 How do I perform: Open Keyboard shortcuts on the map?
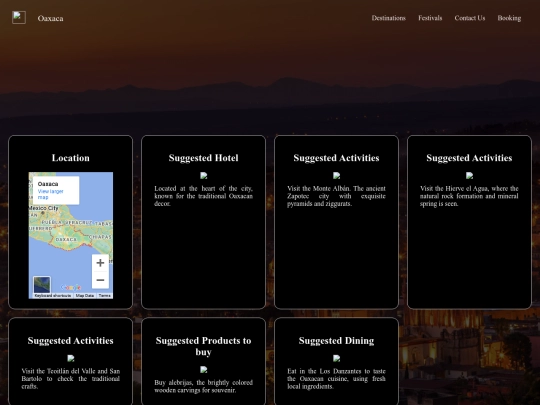pyautogui.click(x=53, y=295)
